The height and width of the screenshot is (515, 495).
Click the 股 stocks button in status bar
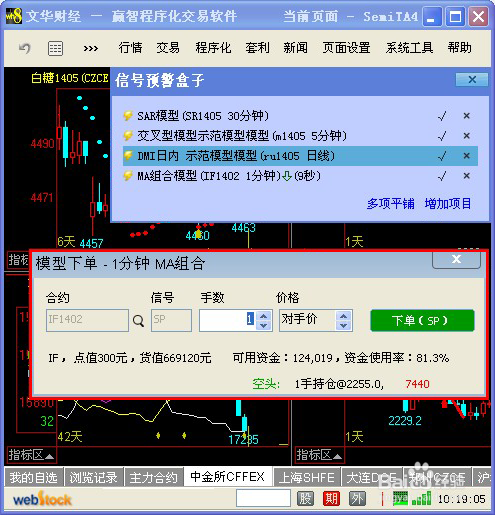305,499
